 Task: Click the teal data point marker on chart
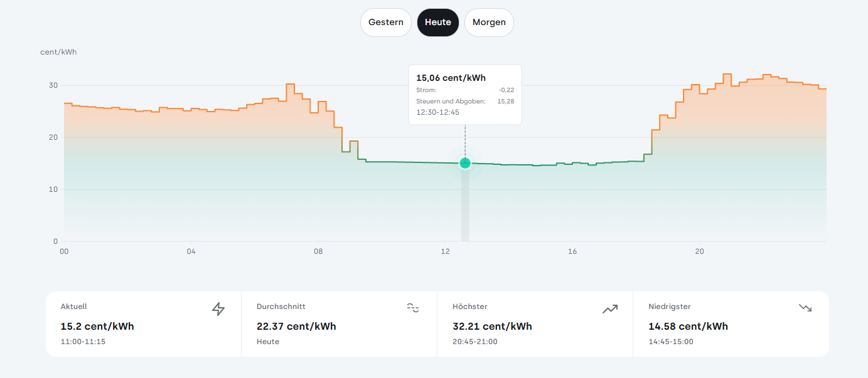pyautogui.click(x=465, y=163)
